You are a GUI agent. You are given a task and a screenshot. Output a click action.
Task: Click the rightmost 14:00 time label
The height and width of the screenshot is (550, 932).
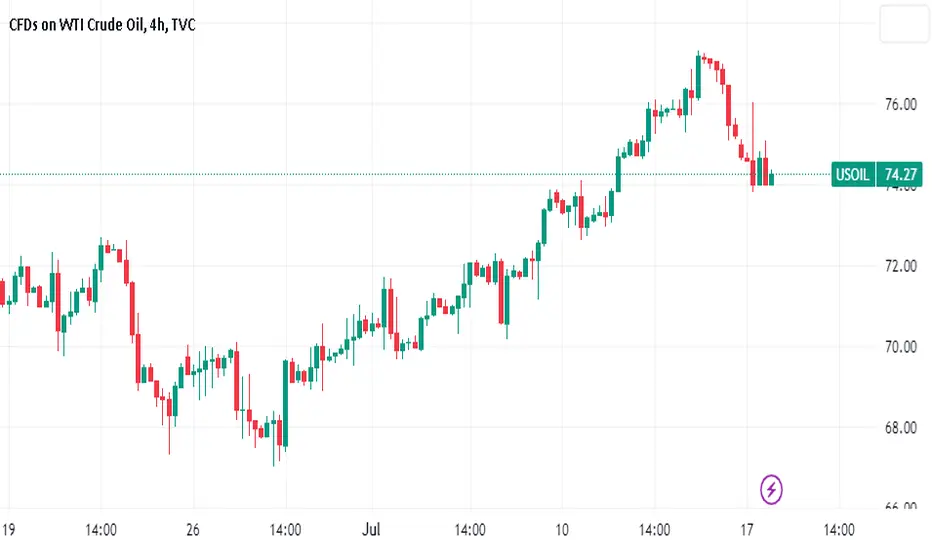(x=839, y=529)
